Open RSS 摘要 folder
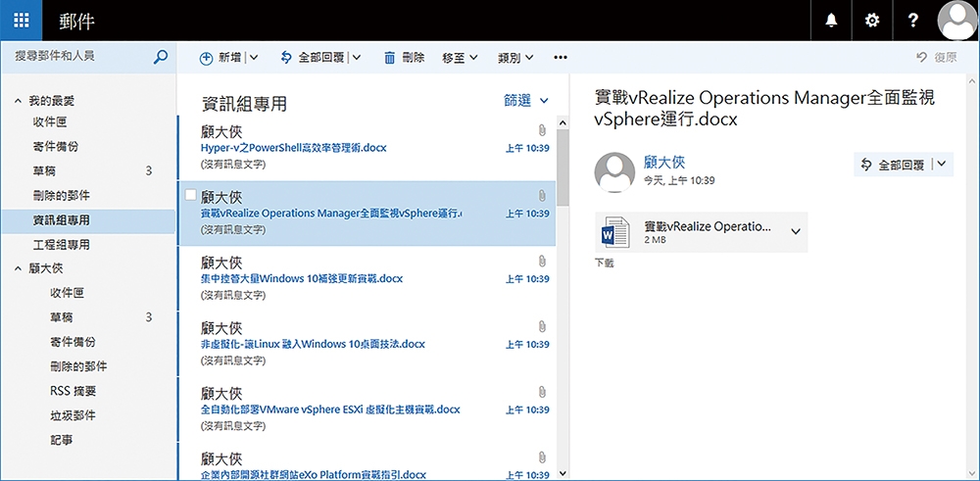 [x=73, y=391]
